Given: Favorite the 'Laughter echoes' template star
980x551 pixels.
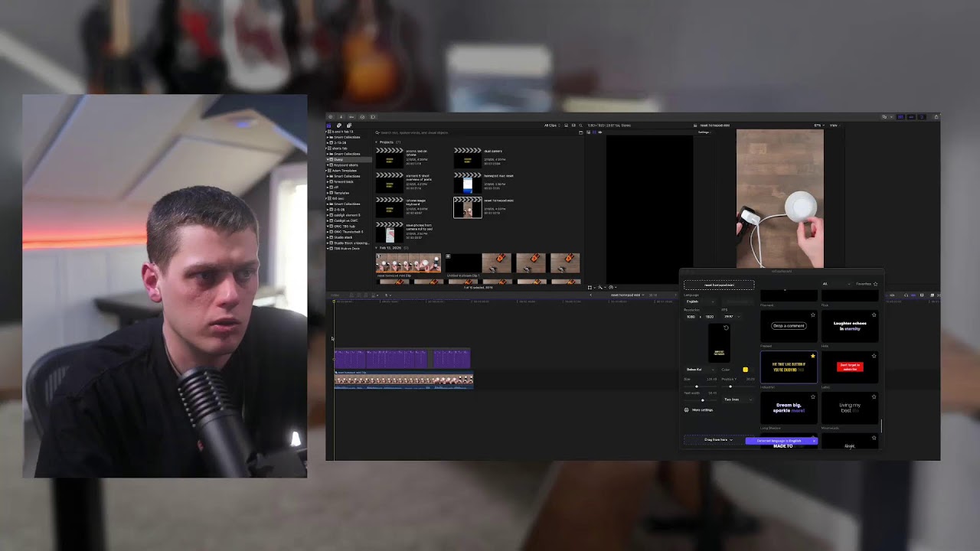Looking at the screenshot, I should pyautogui.click(x=874, y=315).
